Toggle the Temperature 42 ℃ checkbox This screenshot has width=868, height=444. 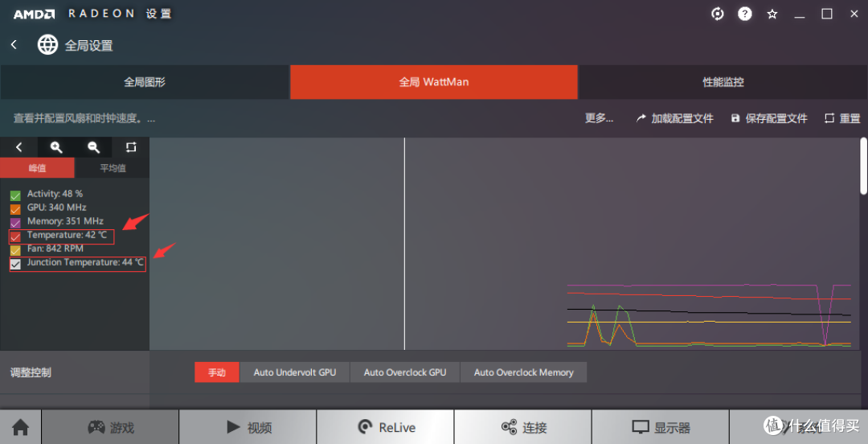pos(15,236)
